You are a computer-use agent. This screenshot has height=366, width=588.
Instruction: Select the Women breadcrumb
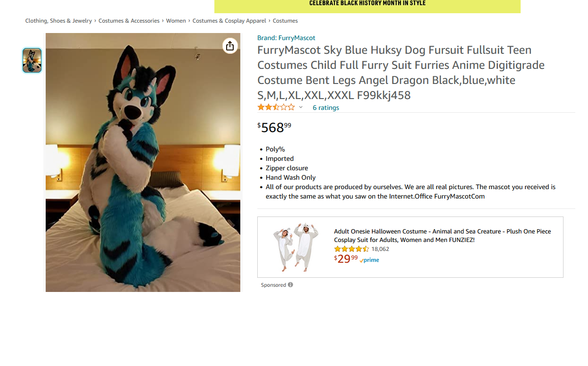pos(176,21)
